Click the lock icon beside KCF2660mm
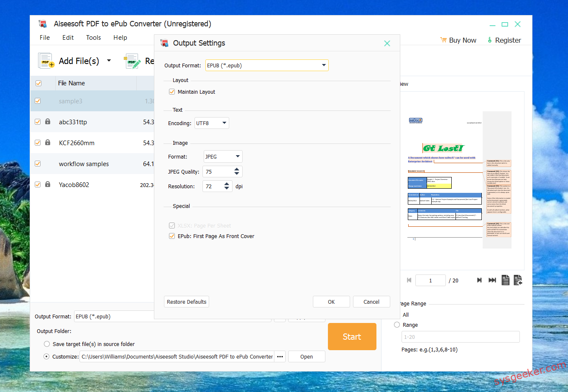The height and width of the screenshot is (392, 568). 48,143
